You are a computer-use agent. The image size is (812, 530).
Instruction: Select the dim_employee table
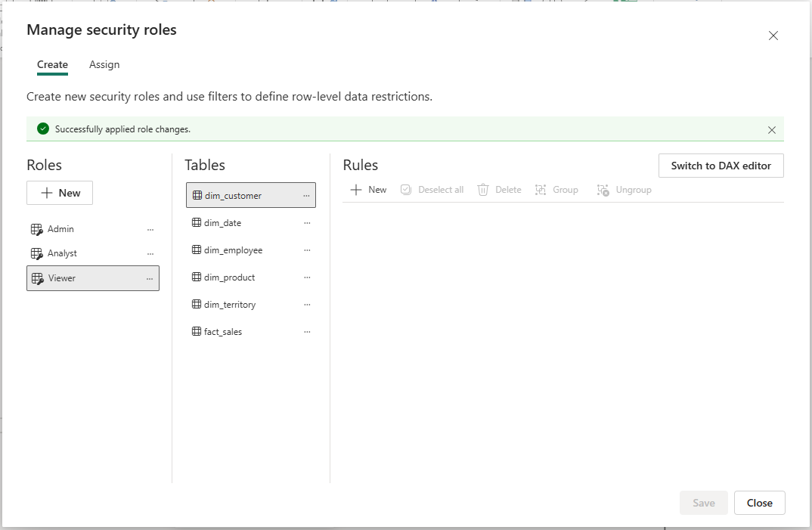[x=251, y=250]
